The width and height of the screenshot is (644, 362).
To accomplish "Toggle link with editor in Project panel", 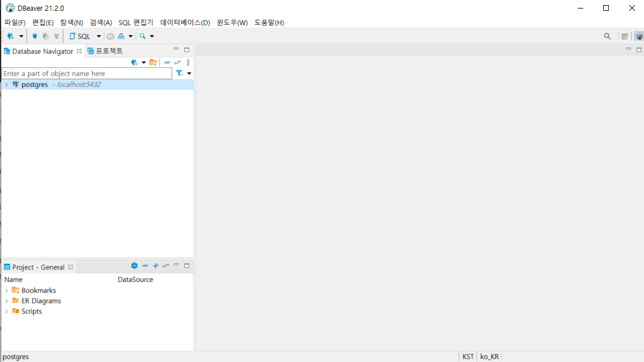I will point(166,266).
